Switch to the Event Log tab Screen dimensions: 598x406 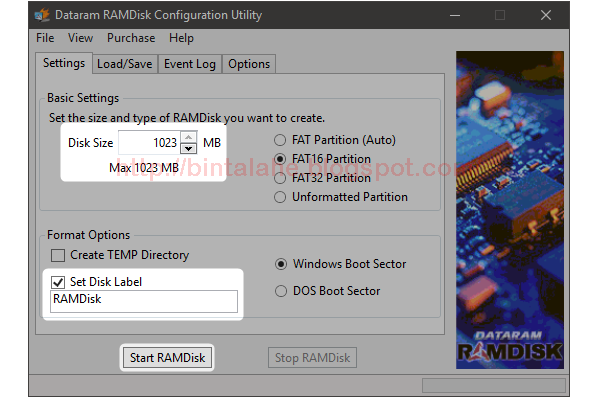coord(190,64)
